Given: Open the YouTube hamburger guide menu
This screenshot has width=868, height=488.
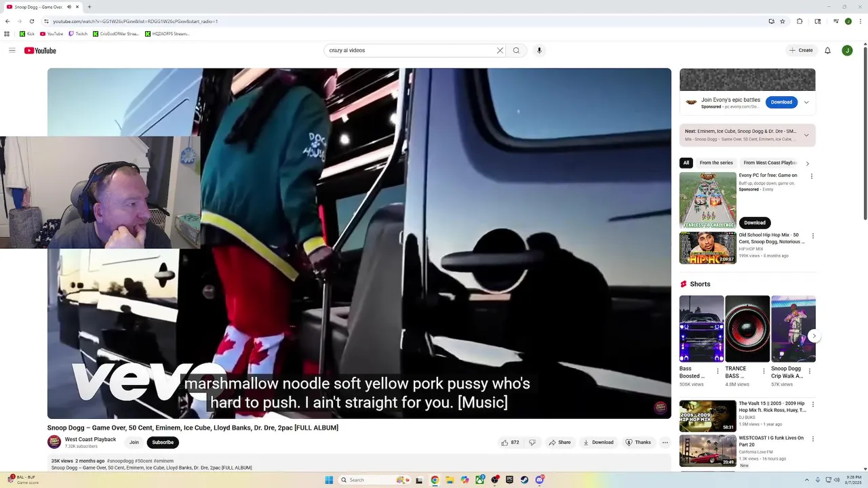Looking at the screenshot, I should [x=12, y=50].
